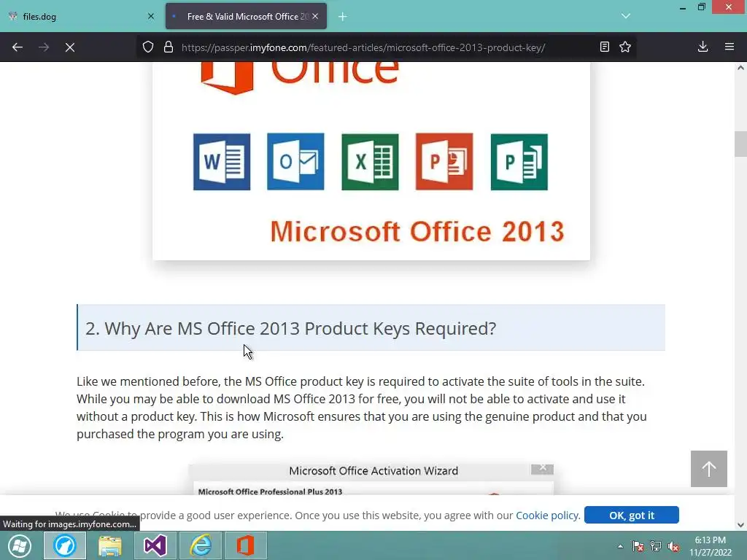Click the Publisher icon in the image
The height and width of the screenshot is (560, 747).
pyautogui.click(x=519, y=162)
